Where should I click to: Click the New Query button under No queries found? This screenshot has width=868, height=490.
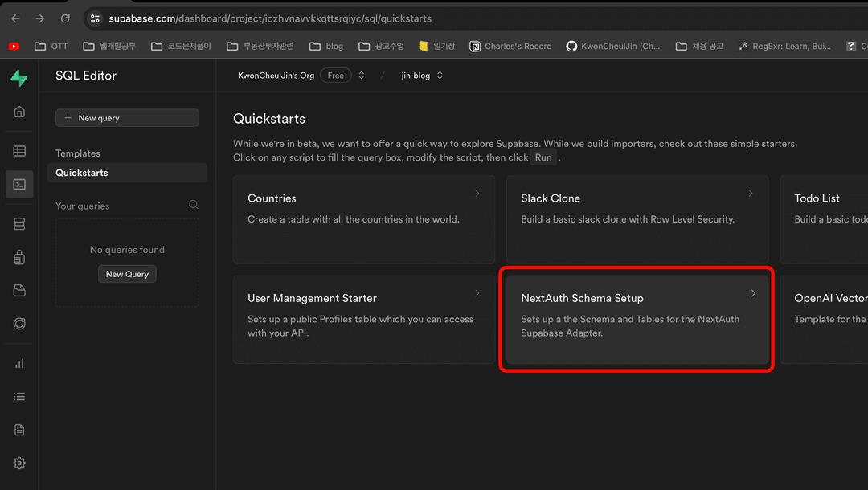[x=127, y=274]
